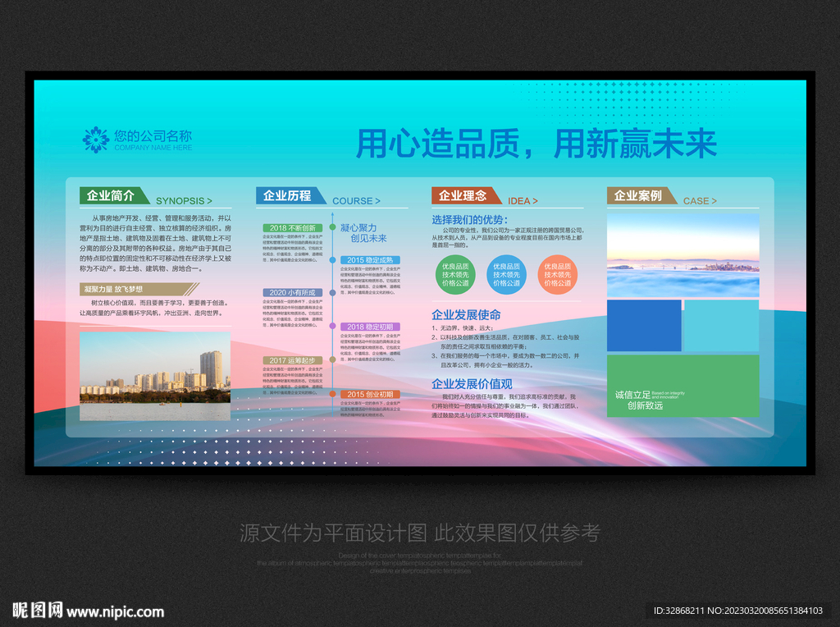Screen dimensions: 840x627
Task: Click the 2020 小有所成 timeline label
Action: pyautogui.click(x=293, y=293)
